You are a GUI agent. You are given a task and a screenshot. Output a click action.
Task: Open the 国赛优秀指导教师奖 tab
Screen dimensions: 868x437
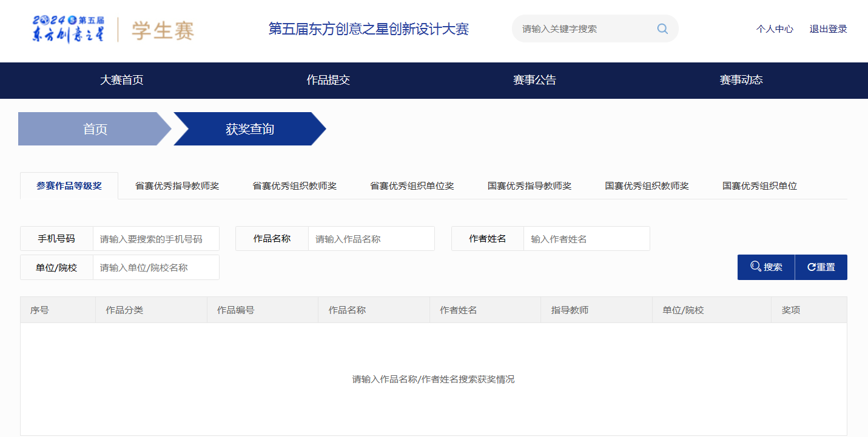point(530,186)
